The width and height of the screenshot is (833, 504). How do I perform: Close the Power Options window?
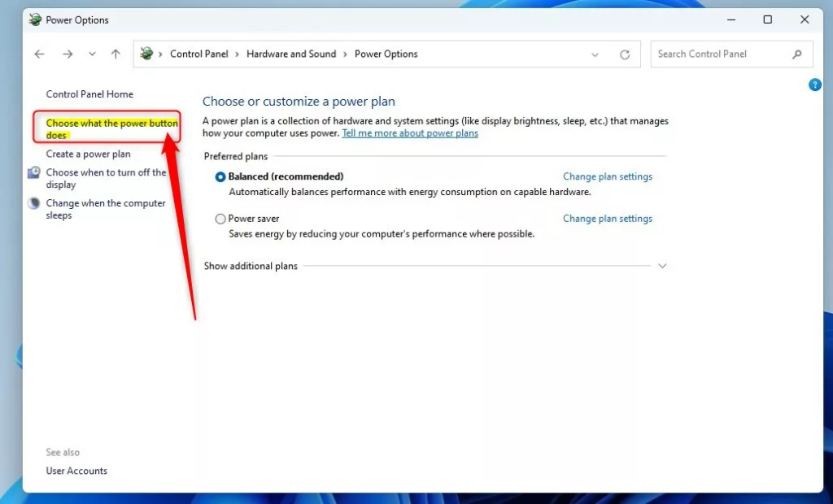[805, 20]
